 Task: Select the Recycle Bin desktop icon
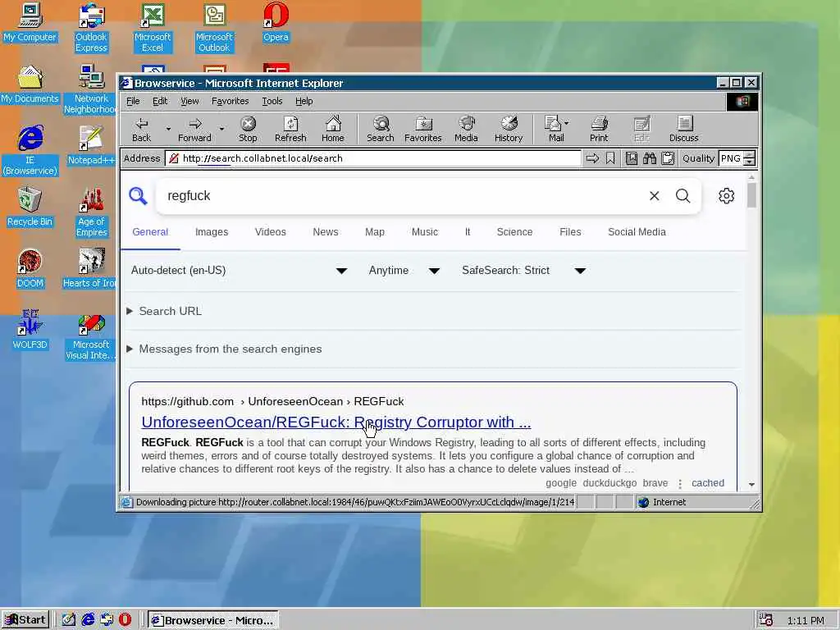coord(30,207)
